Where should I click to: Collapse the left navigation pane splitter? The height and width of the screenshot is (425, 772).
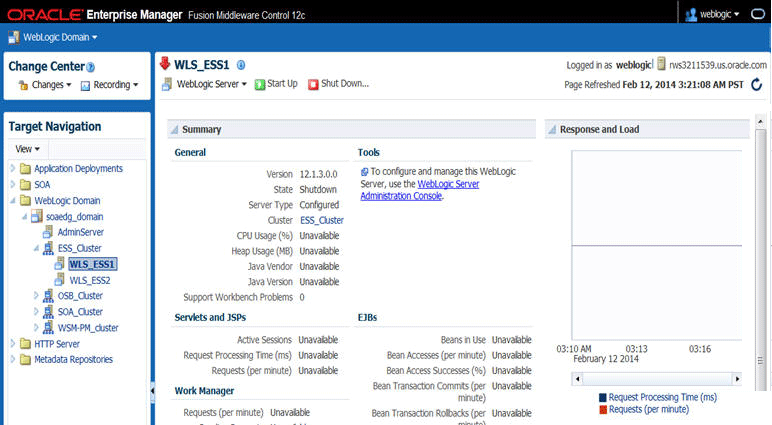point(153,392)
